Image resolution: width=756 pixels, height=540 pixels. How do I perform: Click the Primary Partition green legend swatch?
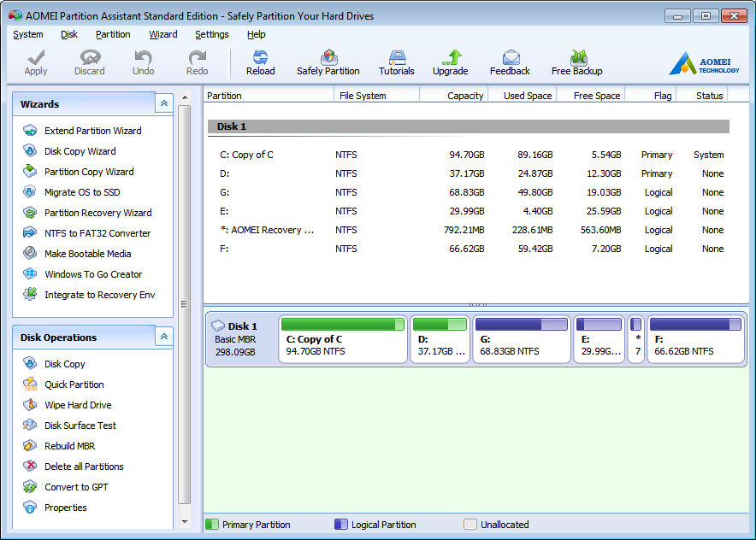click(212, 524)
